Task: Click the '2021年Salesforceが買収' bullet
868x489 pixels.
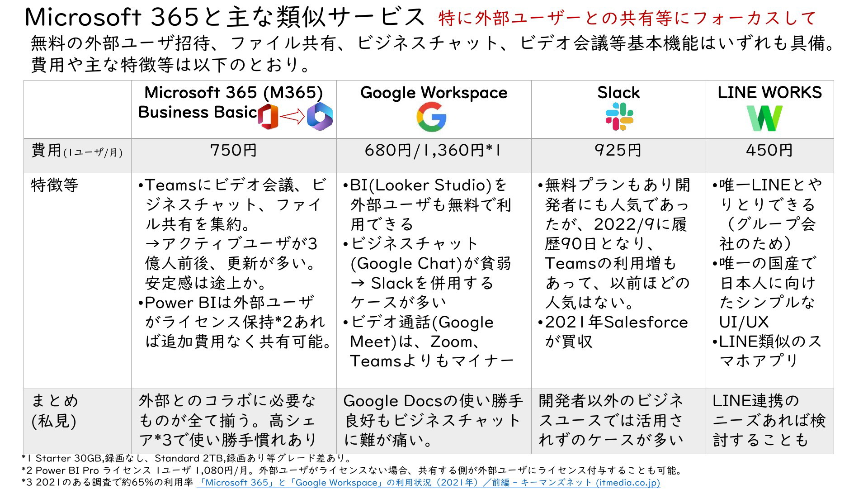Action: [x=613, y=332]
